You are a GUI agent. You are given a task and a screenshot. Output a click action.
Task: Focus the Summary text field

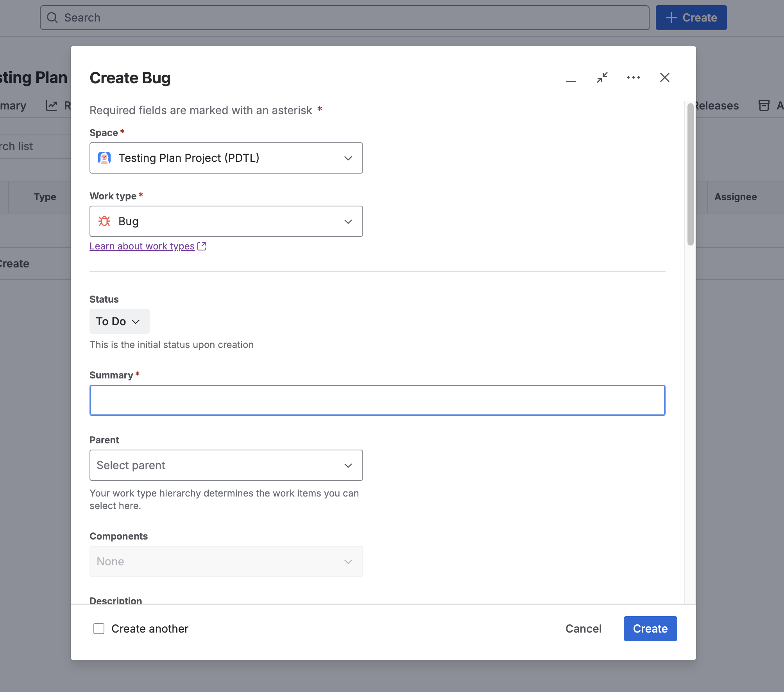(x=377, y=400)
